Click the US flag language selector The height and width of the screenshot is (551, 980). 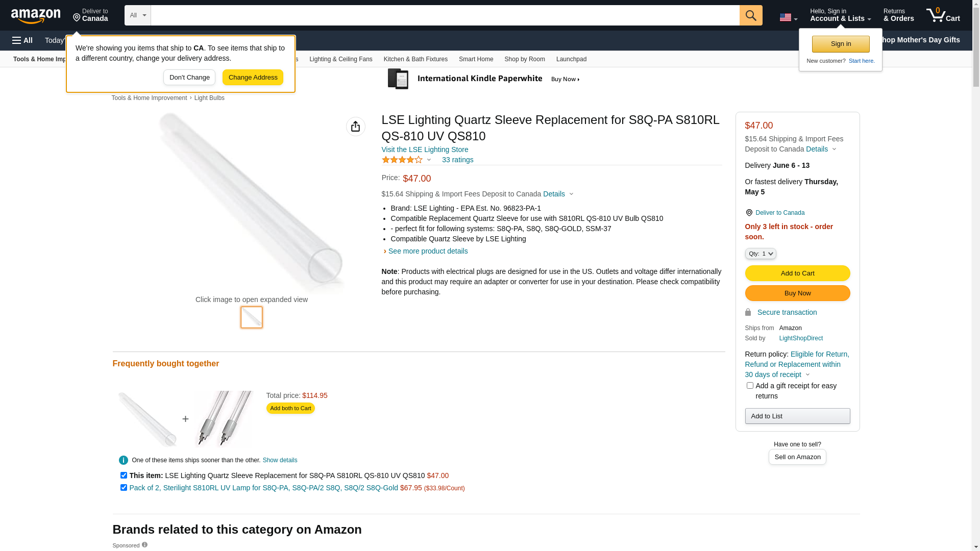click(789, 17)
